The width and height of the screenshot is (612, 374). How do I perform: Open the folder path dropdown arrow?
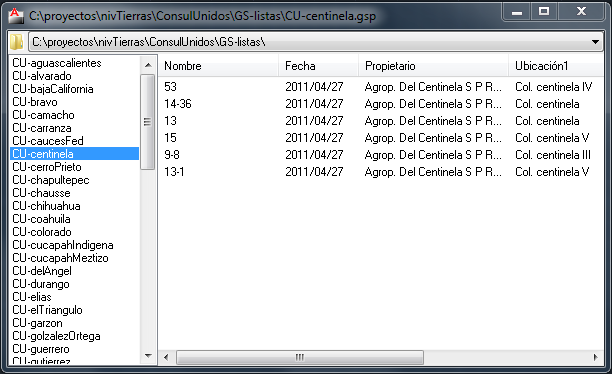(595, 42)
